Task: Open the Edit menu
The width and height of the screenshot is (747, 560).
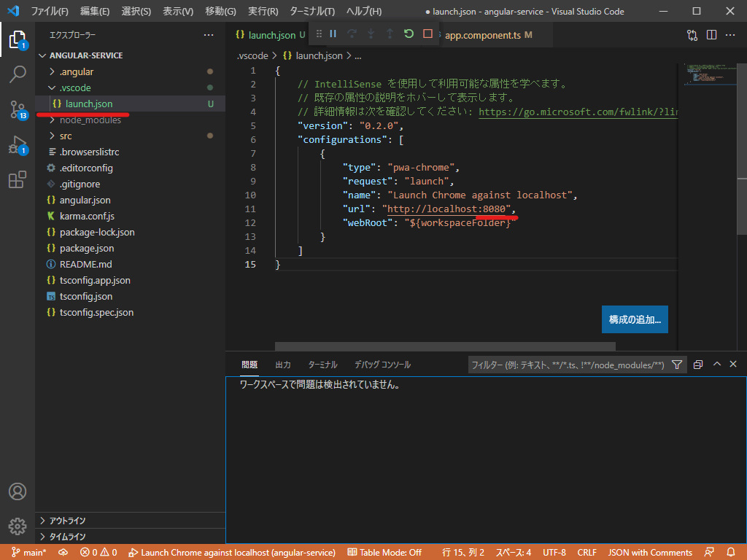Action: [95, 11]
